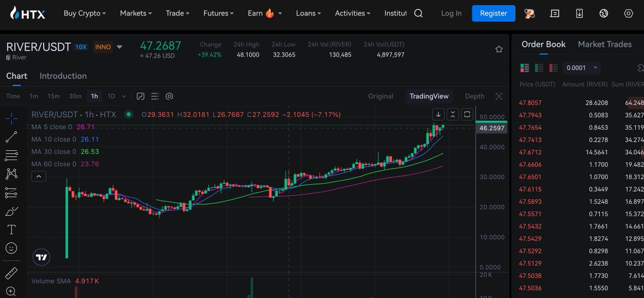Show only sell orders in order book

click(553, 68)
